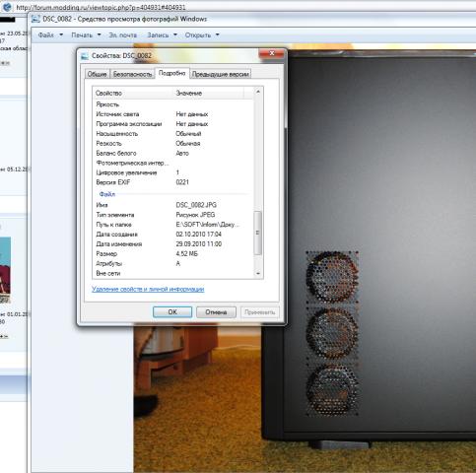Click the scroll up arrow in the properties list
476x473 pixels.
coord(258,92)
